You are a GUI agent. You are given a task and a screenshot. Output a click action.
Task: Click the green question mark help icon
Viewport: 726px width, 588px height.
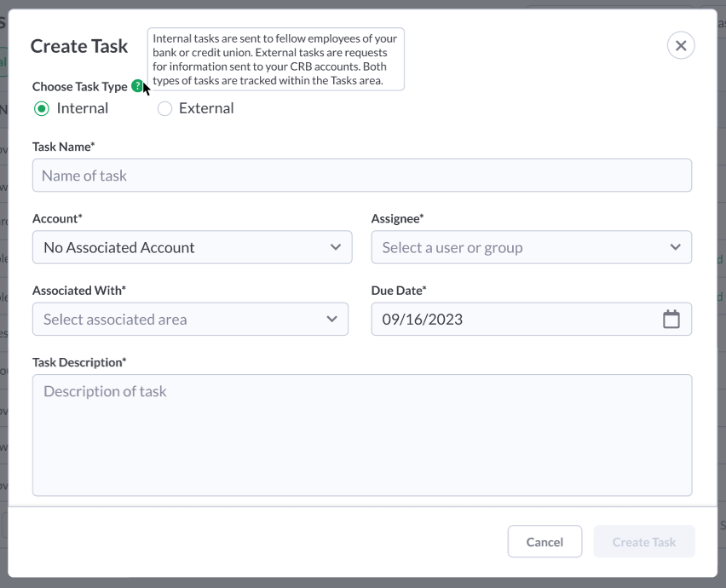tap(137, 84)
